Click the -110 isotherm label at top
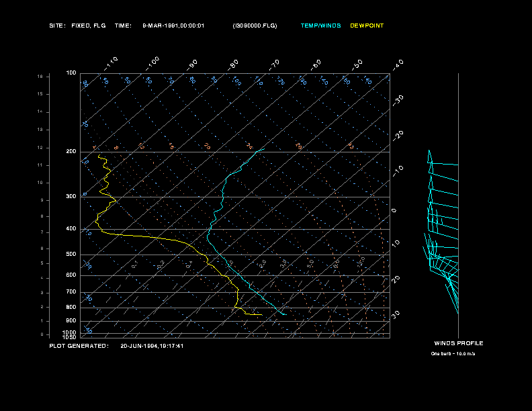Viewport: 532px width, 411px height. (x=111, y=64)
